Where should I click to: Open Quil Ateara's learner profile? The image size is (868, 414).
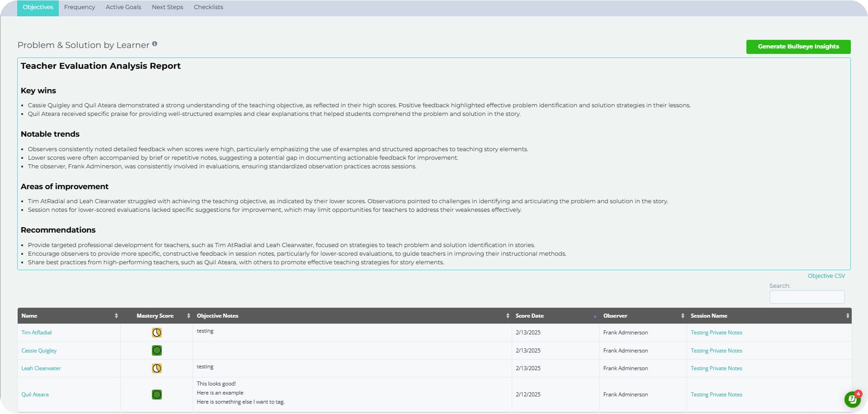35,395
